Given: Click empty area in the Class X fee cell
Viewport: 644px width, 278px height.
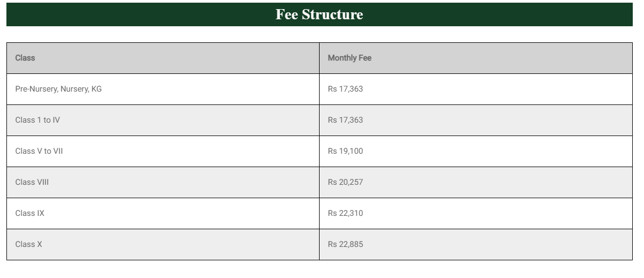Looking at the screenshot, I should (x=498, y=244).
